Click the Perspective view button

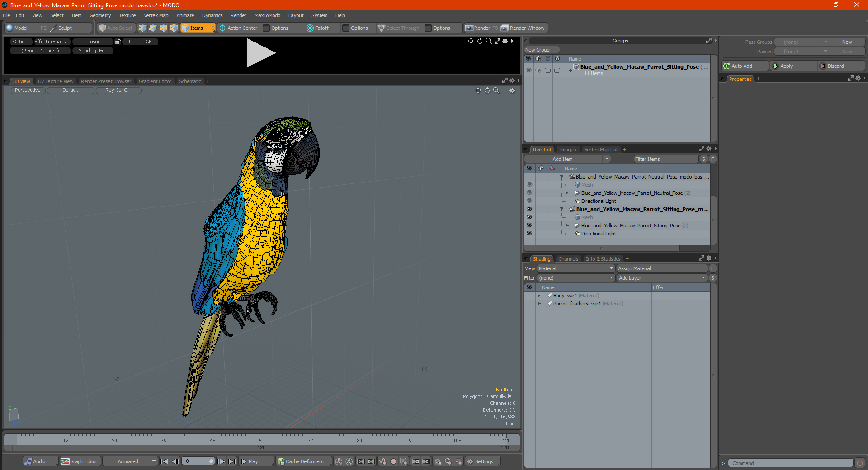pos(28,90)
